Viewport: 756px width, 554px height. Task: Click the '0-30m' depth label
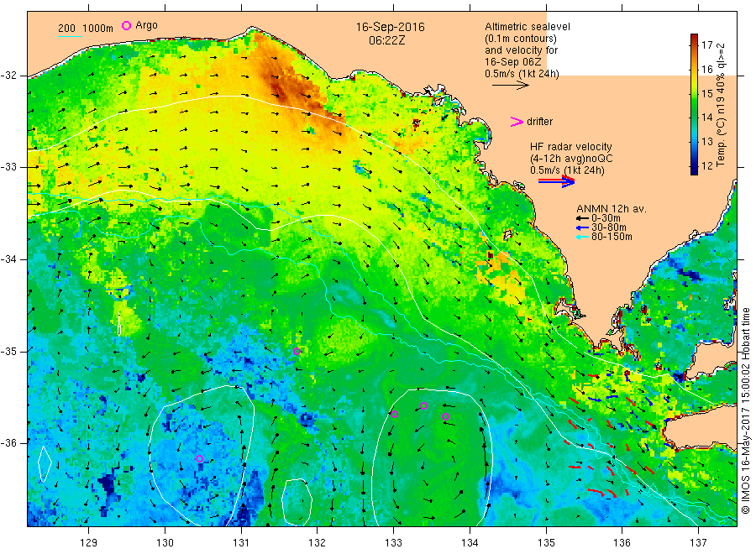pyautogui.click(x=606, y=218)
